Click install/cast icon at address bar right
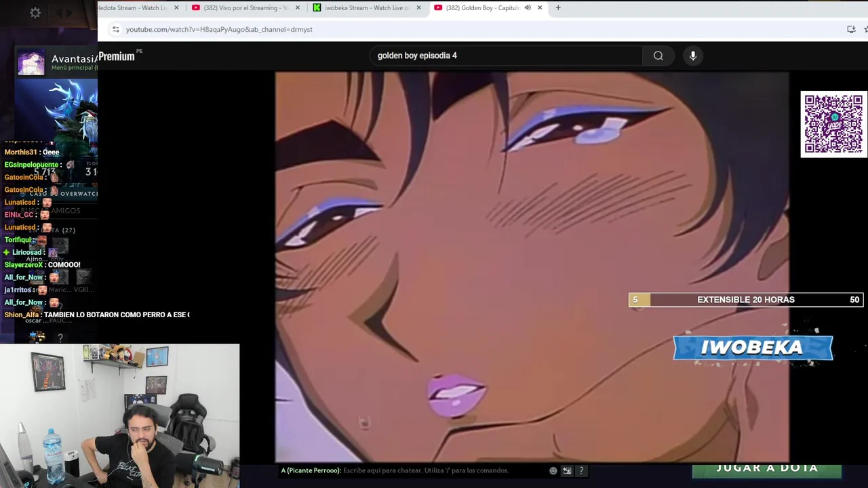Screen dimensions: 868x488 click(851, 29)
